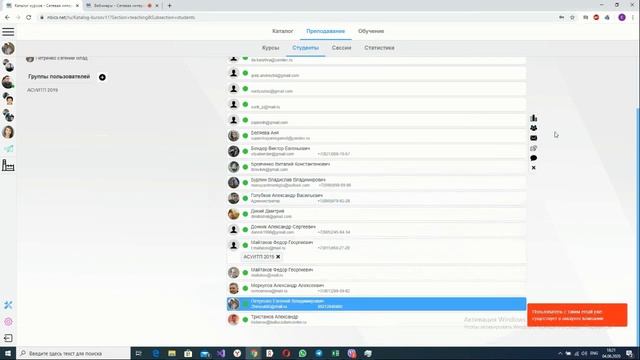Select student Голубков Александр Васильевич

click(376, 198)
